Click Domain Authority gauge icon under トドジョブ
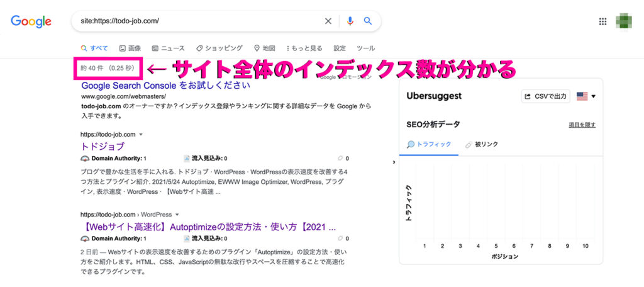Screen dimensions: 644x287 coord(85,159)
